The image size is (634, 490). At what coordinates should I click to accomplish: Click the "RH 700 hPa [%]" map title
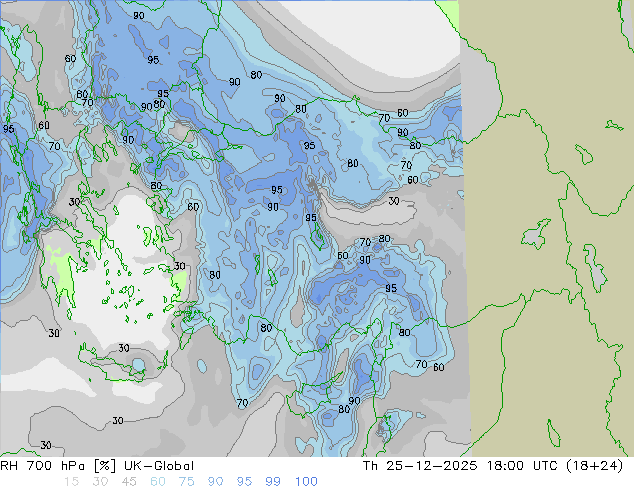click(59, 466)
